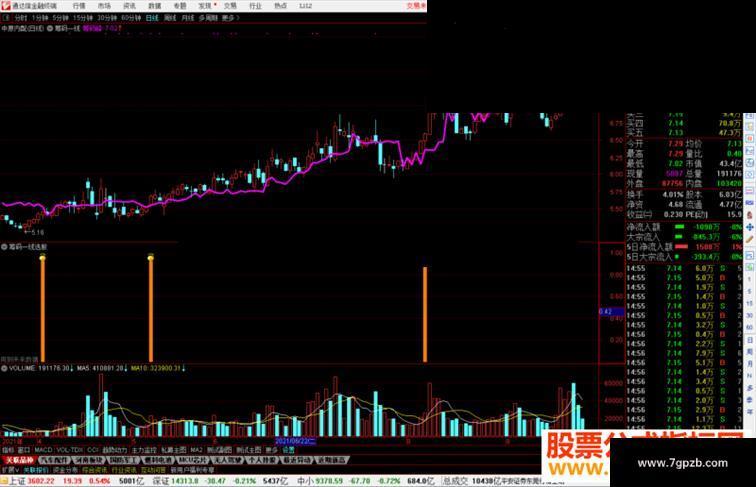Open the 资讯 menu
The height and width of the screenshot is (487, 756).
[x=129, y=6]
